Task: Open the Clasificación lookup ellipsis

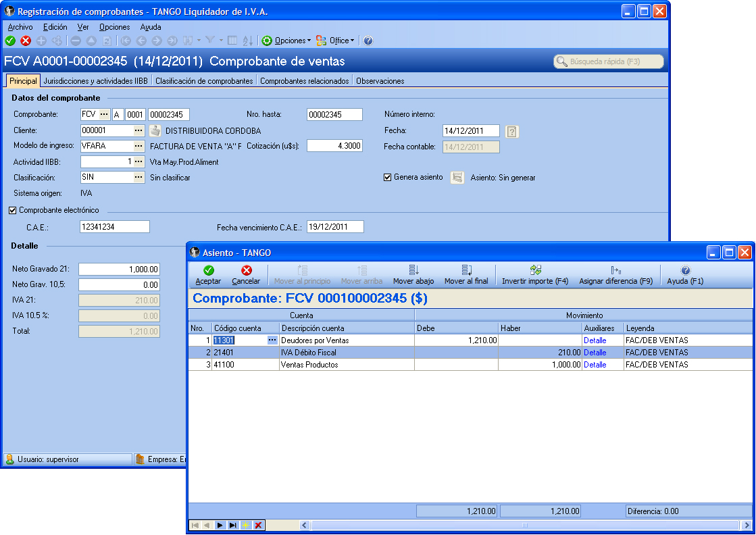Action: [138, 178]
